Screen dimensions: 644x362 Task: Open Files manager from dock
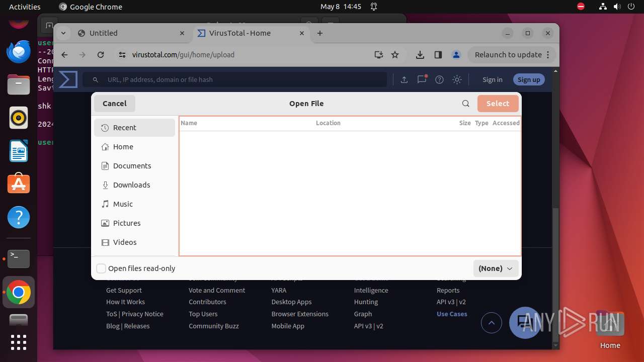[19, 84]
